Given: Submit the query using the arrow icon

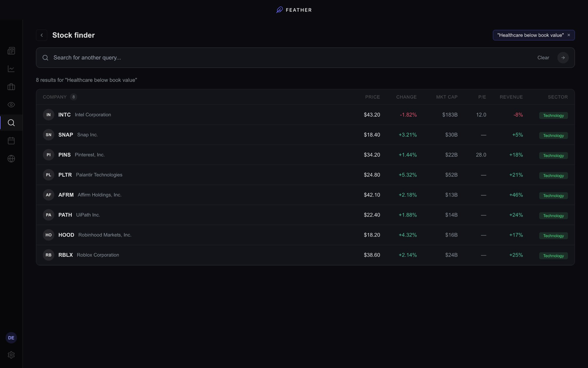Looking at the screenshot, I should coord(563,57).
